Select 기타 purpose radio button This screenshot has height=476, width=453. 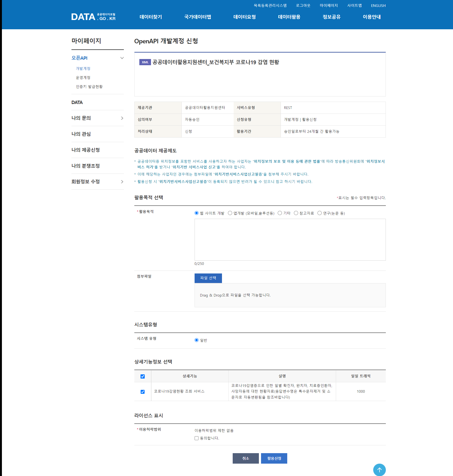[x=280, y=213]
